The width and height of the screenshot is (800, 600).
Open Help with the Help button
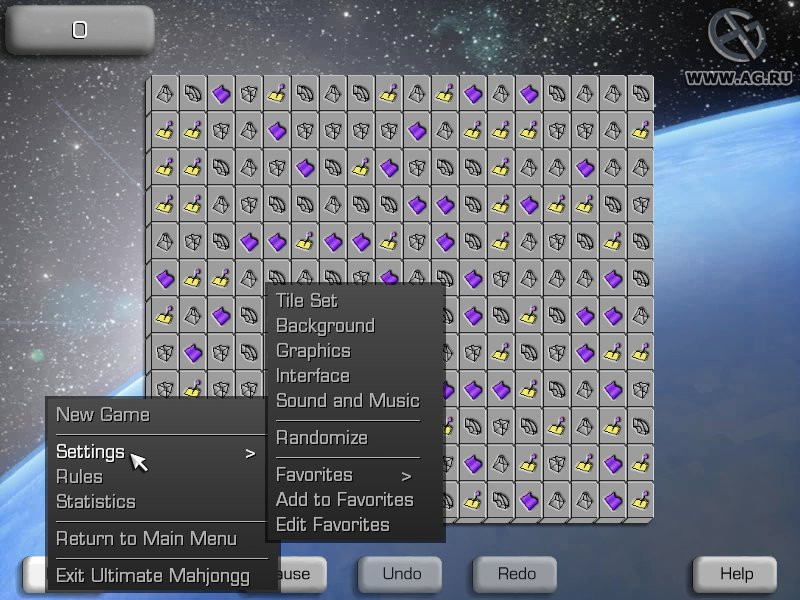pos(735,574)
